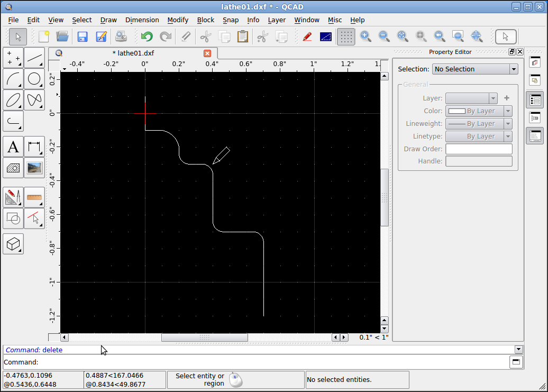Click the Paste clipboard icon
This screenshot has height=392, width=548.
(243, 37)
